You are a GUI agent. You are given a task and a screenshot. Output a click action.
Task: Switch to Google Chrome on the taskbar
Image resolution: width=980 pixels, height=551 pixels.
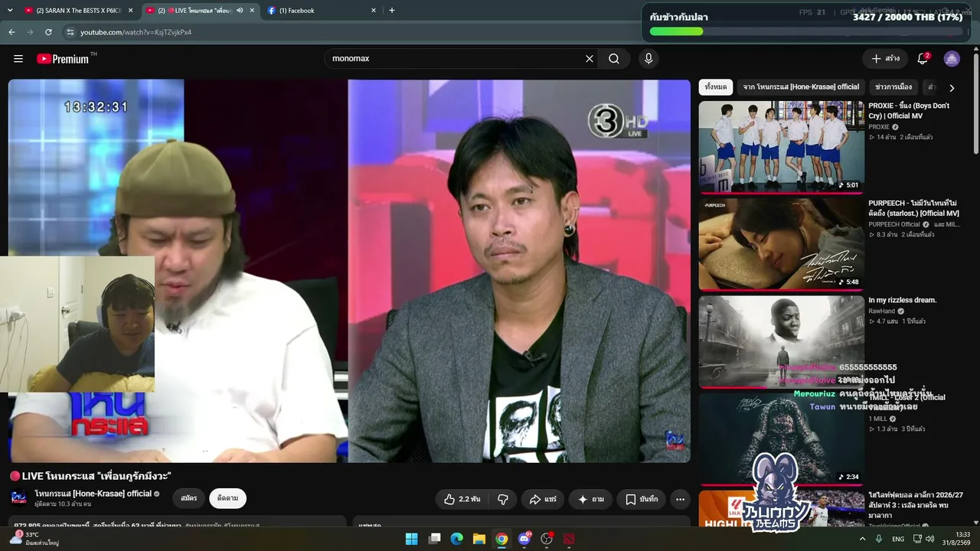pyautogui.click(x=501, y=539)
